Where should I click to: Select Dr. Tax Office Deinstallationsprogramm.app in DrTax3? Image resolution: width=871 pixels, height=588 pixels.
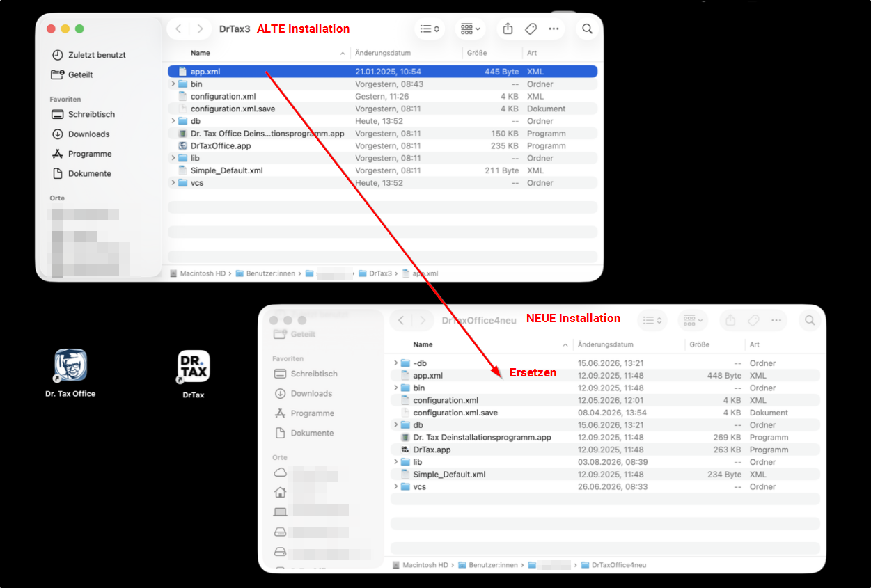382,134
